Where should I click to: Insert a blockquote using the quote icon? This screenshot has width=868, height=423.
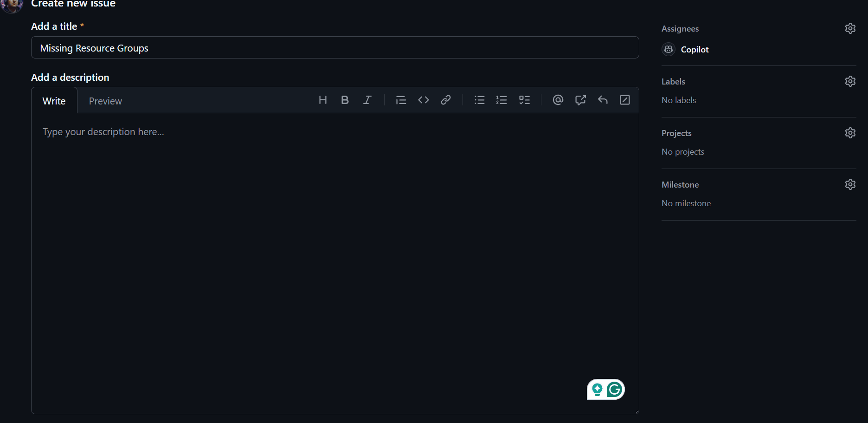[x=401, y=100]
